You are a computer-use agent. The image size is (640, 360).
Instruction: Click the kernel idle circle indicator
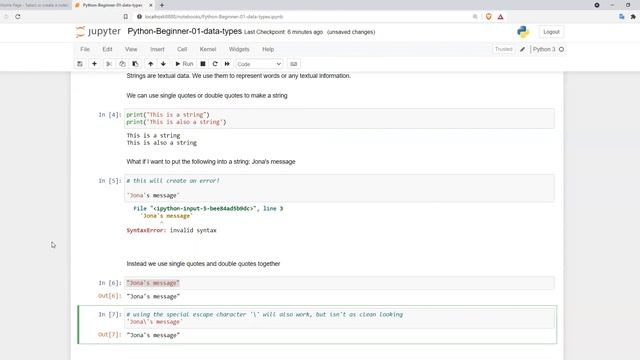[562, 49]
